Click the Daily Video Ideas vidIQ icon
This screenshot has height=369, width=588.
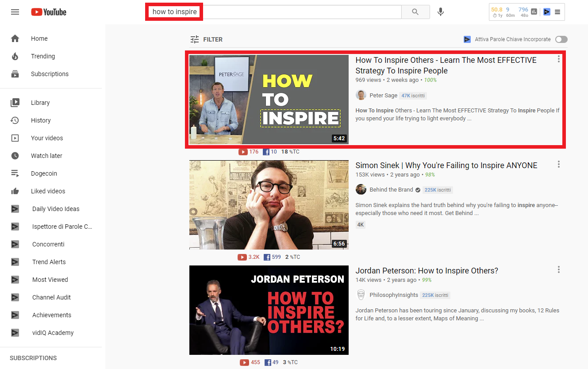tap(15, 209)
